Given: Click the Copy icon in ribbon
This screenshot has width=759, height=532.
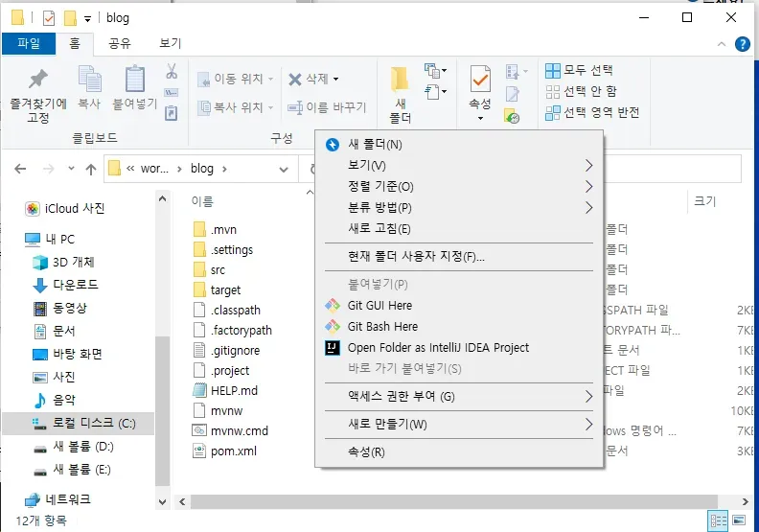Looking at the screenshot, I should click(x=89, y=81).
